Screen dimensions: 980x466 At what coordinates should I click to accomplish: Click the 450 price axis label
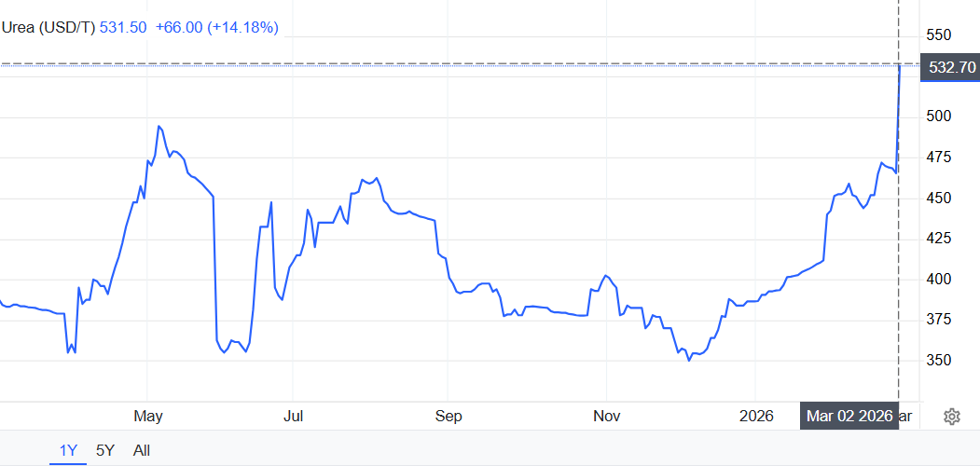pyautogui.click(x=939, y=199)
